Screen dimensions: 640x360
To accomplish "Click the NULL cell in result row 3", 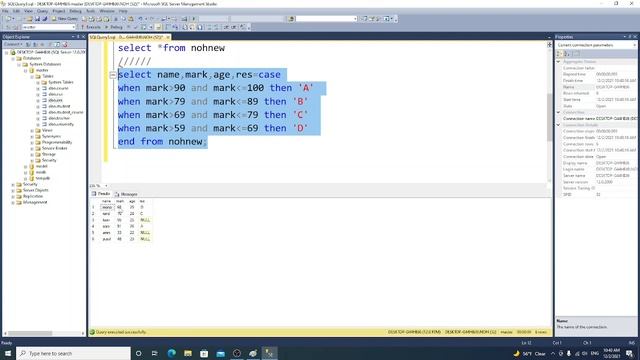I will coord(145,220).
